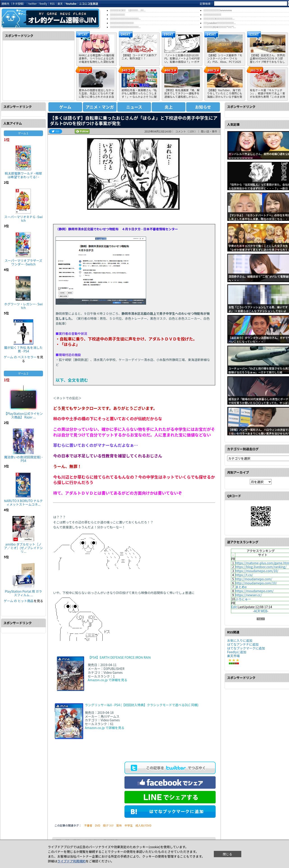
Task: Switch to the 炎上 tab
Action: (169, 107)
